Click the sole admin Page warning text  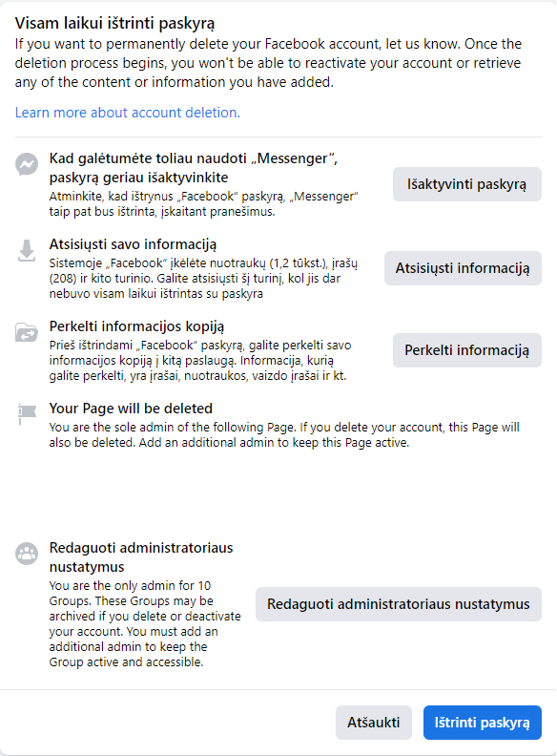(x=284, y=435)
